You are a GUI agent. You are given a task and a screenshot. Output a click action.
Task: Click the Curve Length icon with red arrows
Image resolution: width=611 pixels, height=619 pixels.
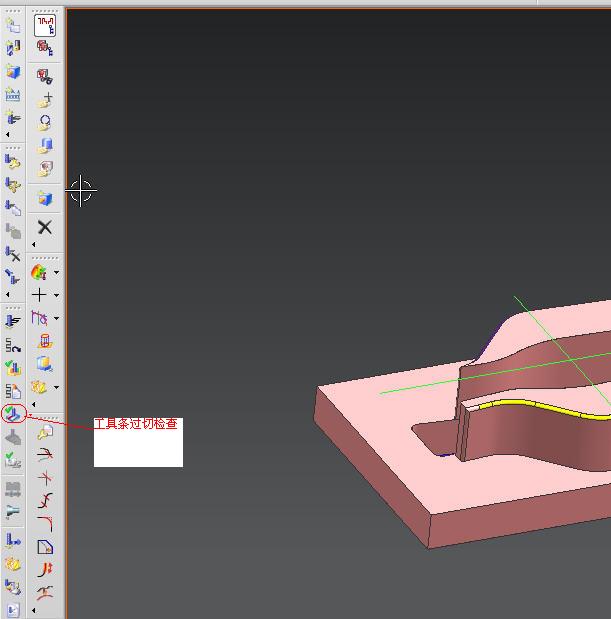pos(45,569)
